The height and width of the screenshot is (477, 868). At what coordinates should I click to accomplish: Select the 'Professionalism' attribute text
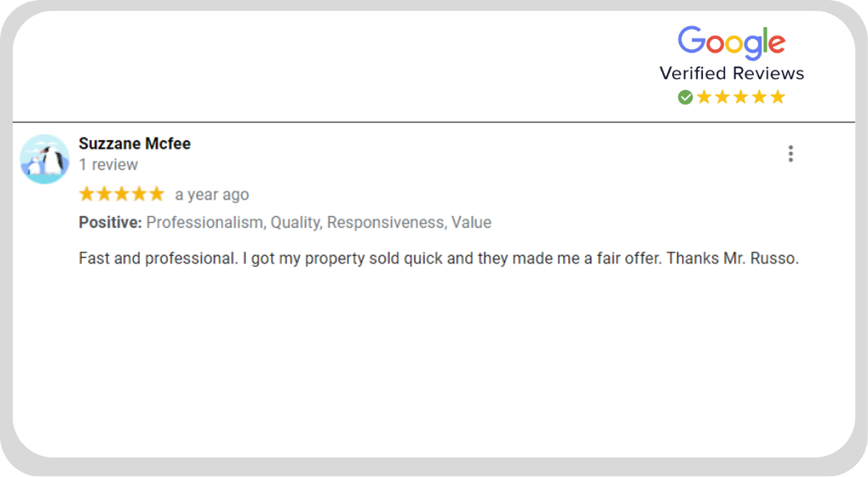(206, 223)
